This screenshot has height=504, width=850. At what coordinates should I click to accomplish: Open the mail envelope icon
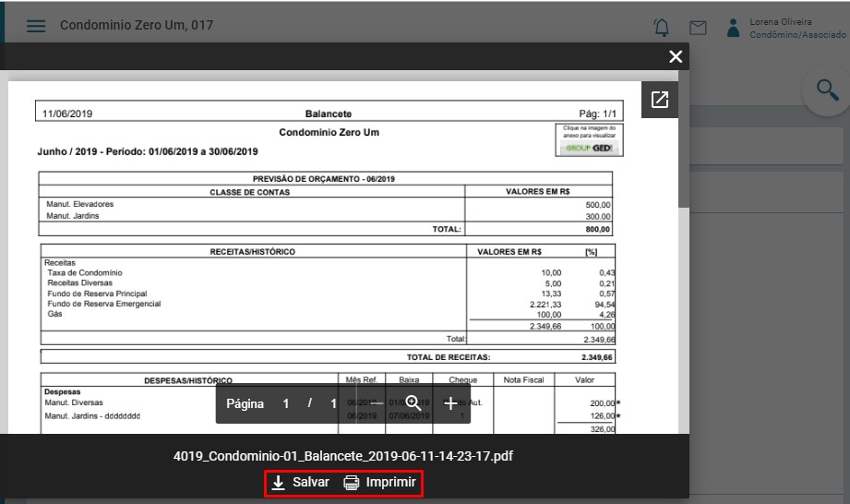(698, 28)
